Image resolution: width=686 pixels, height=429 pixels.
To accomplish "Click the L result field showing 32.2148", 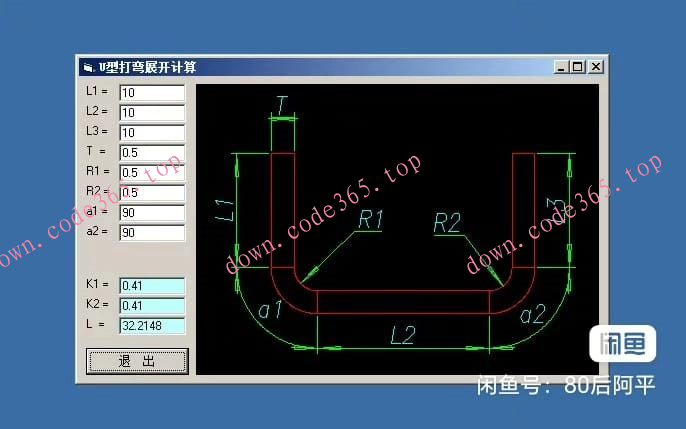I will pos(152,326).
